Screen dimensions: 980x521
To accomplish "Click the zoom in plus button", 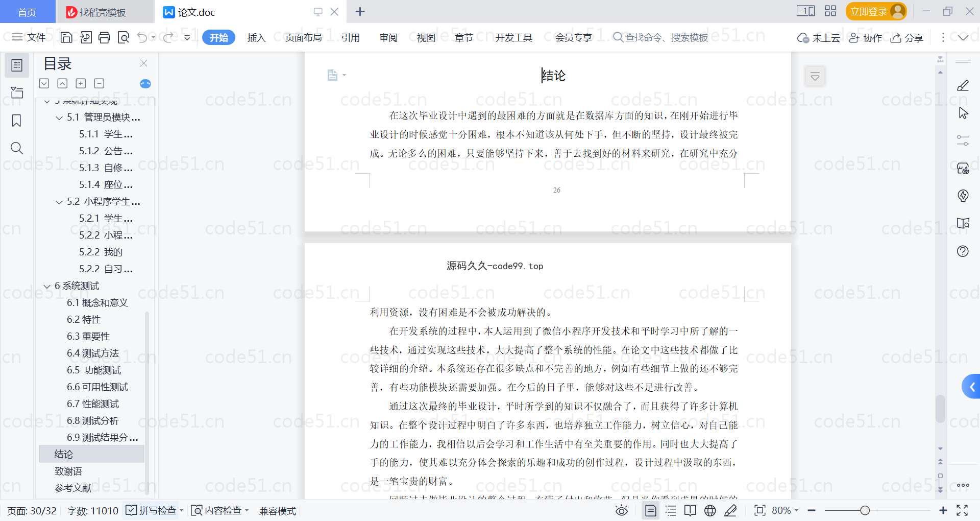I will pos(943,511).
